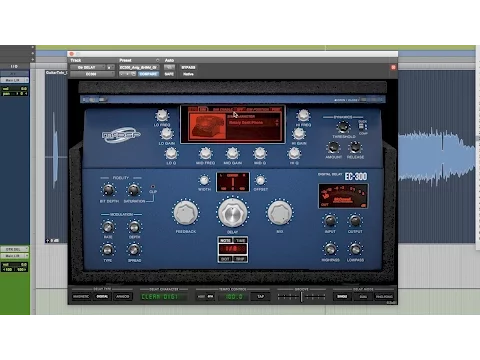Enable the DOT note modifier
Screen dimensions: 480x360
(x=225, y=259)
